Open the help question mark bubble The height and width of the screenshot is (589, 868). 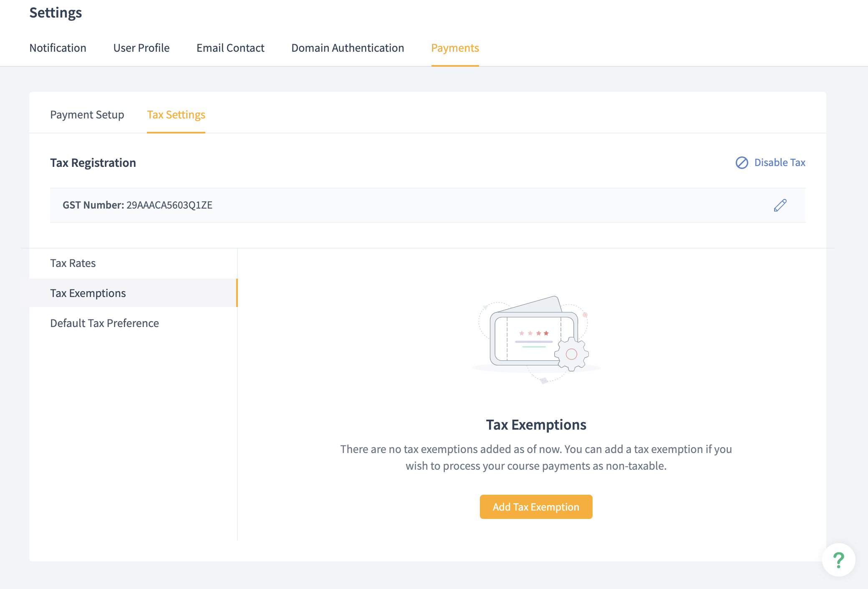click(x=838, y=560)
